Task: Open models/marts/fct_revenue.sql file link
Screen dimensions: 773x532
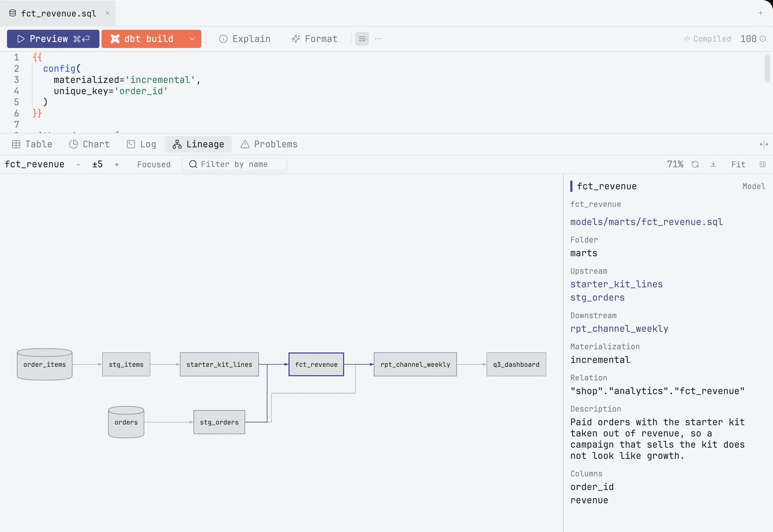Action: tap(647, 222)
